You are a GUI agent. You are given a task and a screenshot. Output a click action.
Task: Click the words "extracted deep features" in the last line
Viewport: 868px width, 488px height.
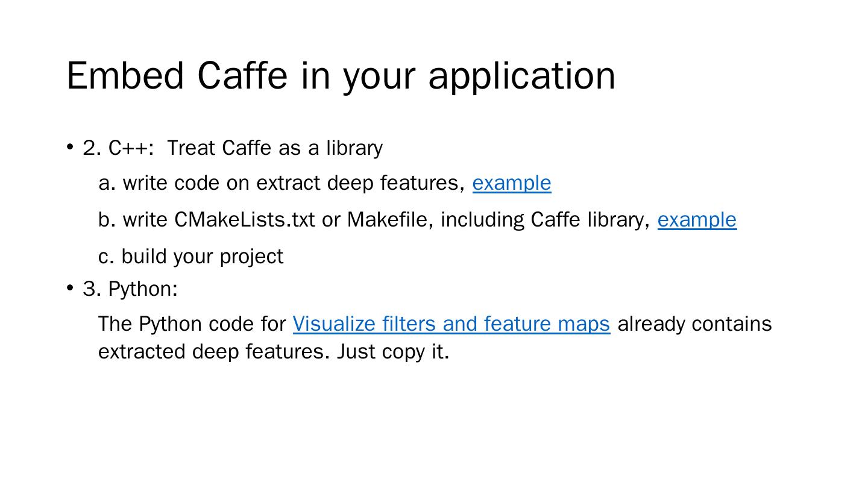pyautogui.click(x=213, y=351)
